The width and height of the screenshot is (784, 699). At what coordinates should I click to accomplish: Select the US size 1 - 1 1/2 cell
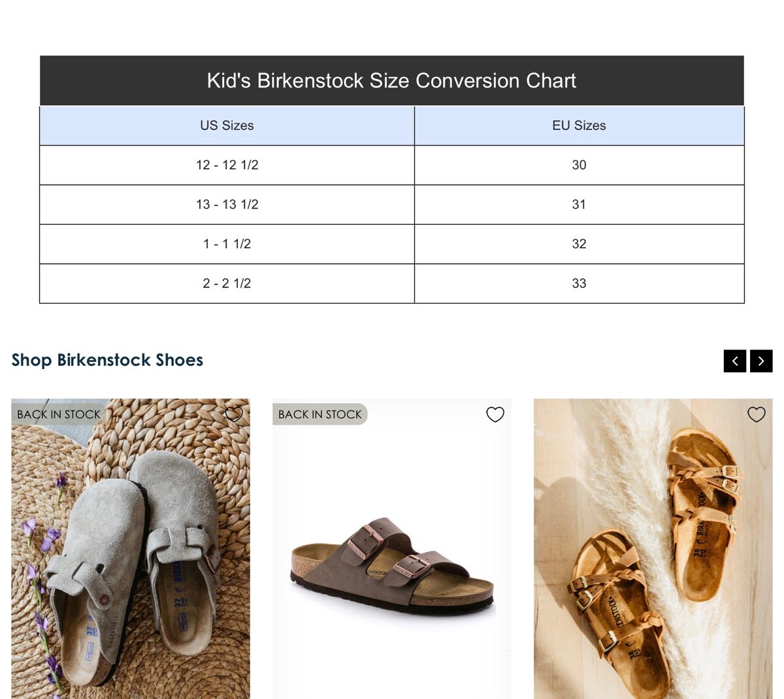click(227, 244)
